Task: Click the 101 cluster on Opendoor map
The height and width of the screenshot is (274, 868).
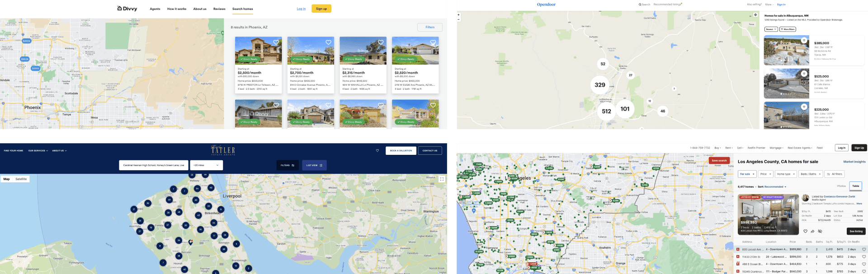Action: coord(625,109)
